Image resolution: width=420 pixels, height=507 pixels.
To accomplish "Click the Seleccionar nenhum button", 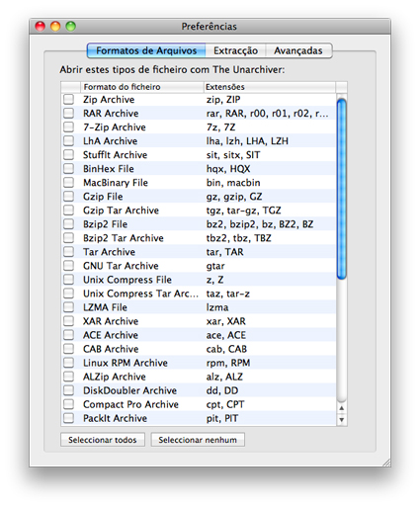I will tap(198, 440).
